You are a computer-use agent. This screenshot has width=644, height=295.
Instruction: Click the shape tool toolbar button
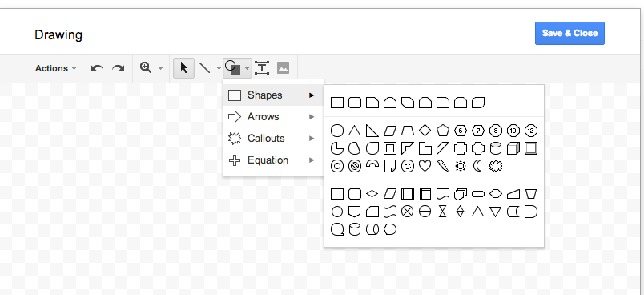coord(233,68)
